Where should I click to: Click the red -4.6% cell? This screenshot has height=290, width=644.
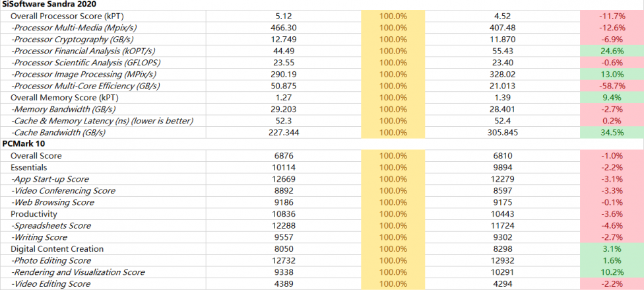point(612,226)
